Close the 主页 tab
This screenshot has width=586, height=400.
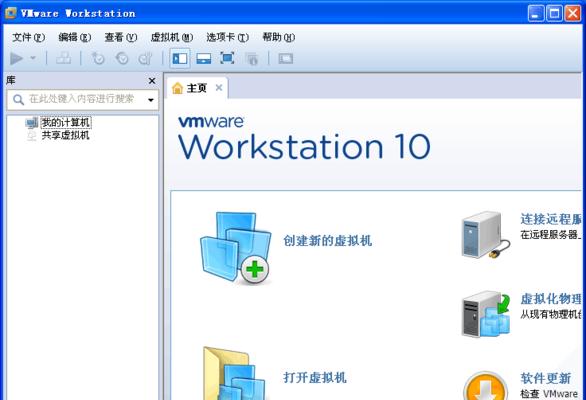[x=219, y=87]
